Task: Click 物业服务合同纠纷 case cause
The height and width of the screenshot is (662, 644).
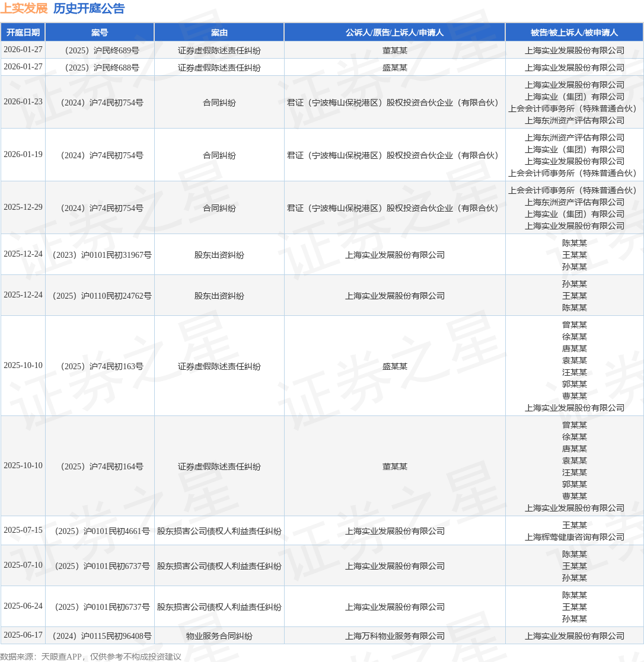Action: click(x=219, y=636)
